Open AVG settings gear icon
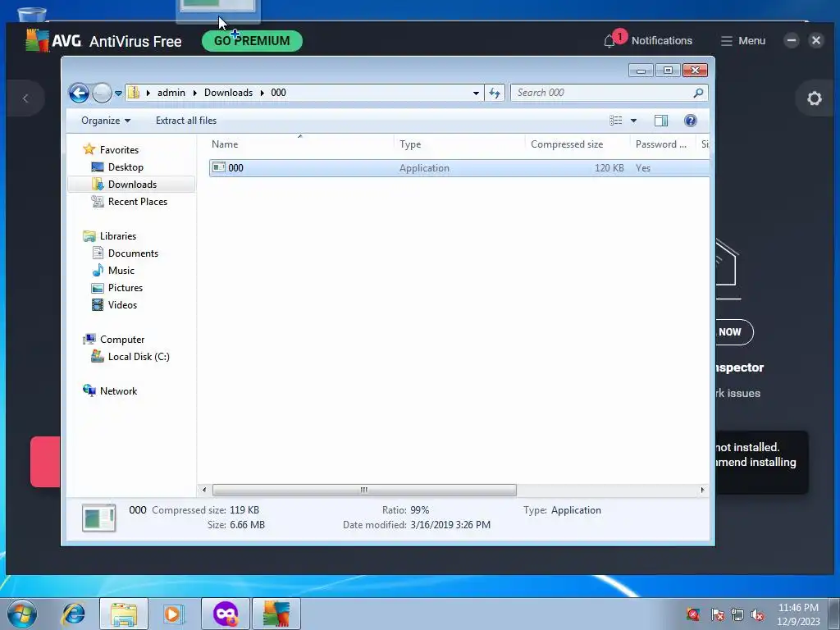This screenshot has height=630, width=840. [815, 98]
